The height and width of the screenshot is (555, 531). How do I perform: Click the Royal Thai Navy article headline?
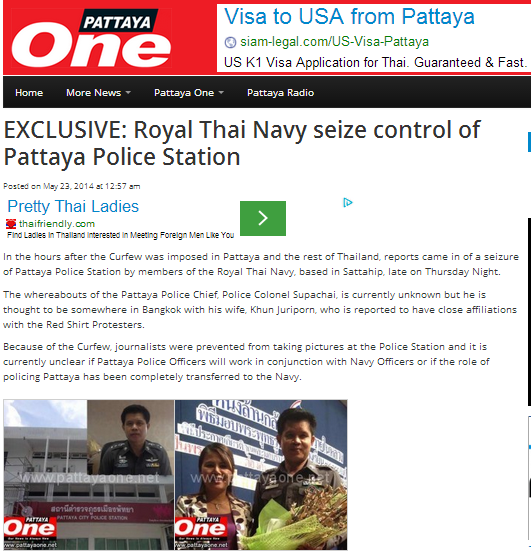click(x=242, y=143)
